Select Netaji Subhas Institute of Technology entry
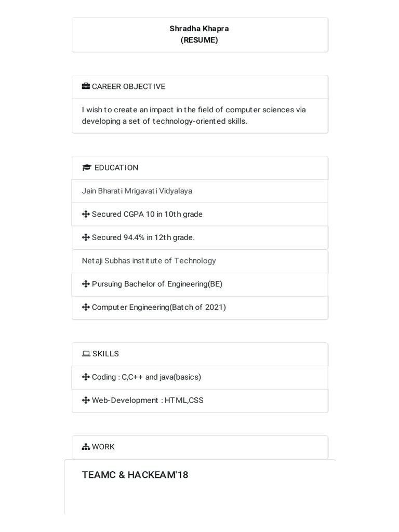Image resolution: width=399 pixels, height=532 pixels. (200, 261)
